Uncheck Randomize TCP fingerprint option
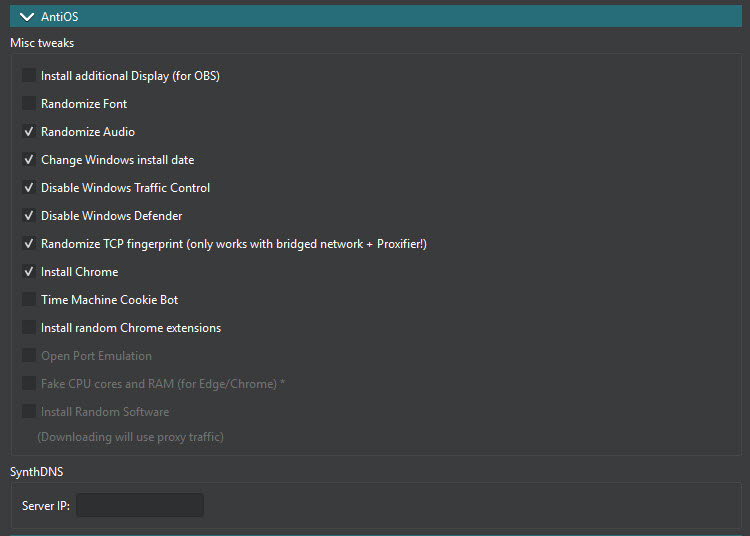The image size is (750, 536). 29,244
